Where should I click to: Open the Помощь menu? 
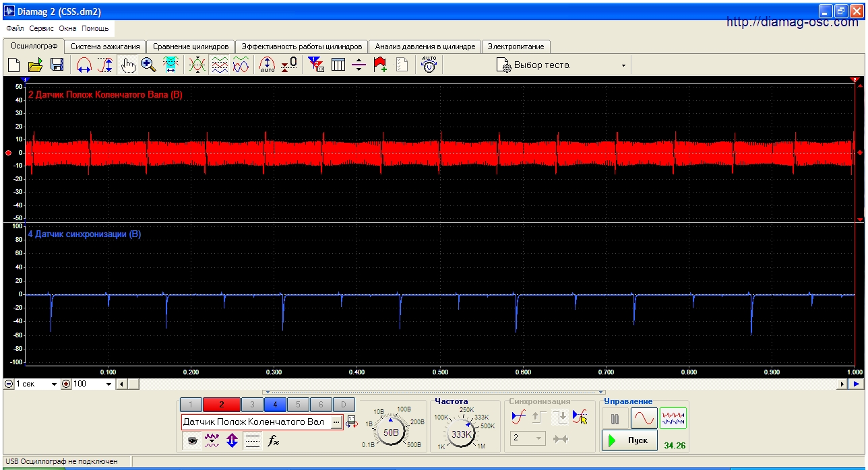tap(95, 29)
